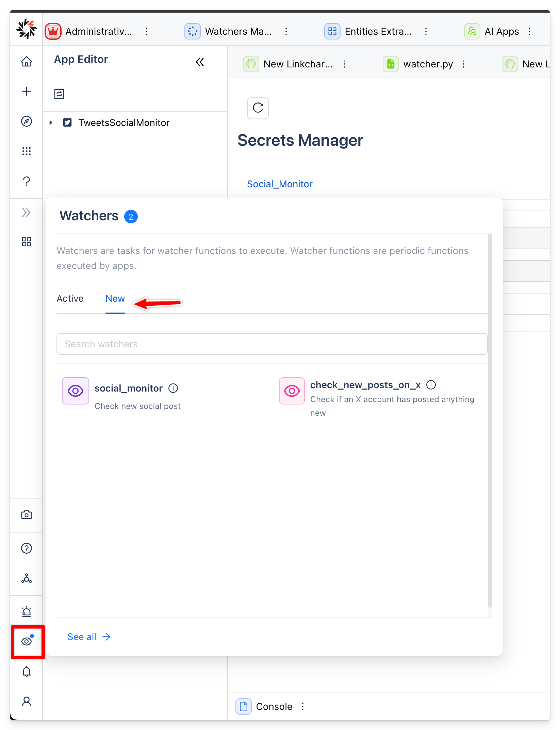
Task: Open options menu for watcher.py tab
Action: (x=463, y=64)
